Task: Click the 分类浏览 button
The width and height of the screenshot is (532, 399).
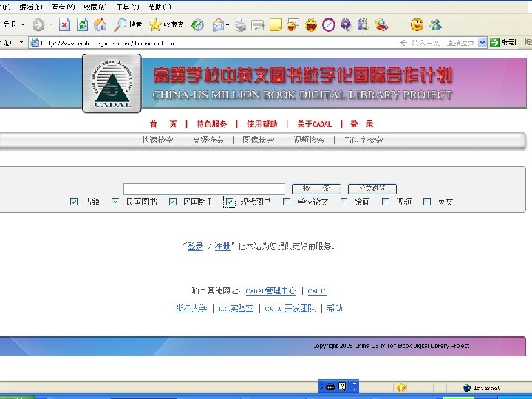Action: tap(372, 188)
